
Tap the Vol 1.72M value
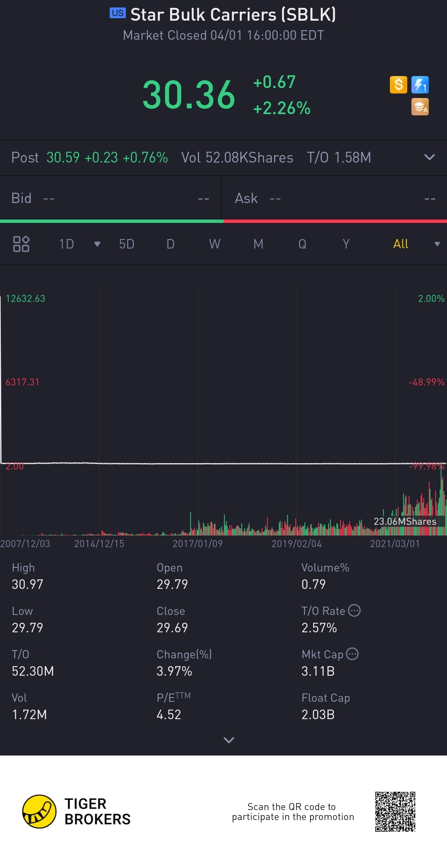tap(29, 715)
